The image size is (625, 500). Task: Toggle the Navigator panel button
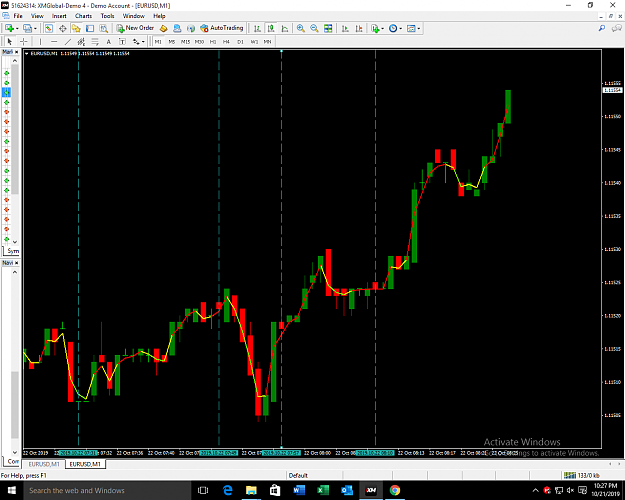[x=76, y=28]
